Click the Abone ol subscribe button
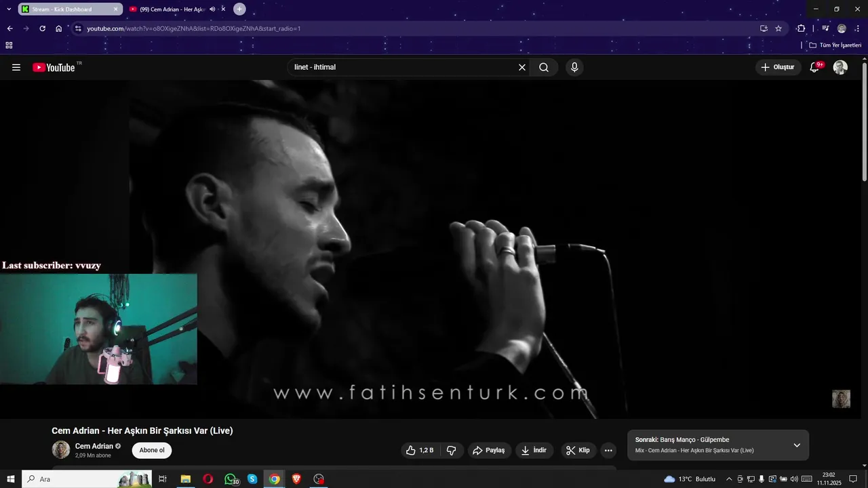This screenshot has width=868, height=488. click(x=152, y=450)
